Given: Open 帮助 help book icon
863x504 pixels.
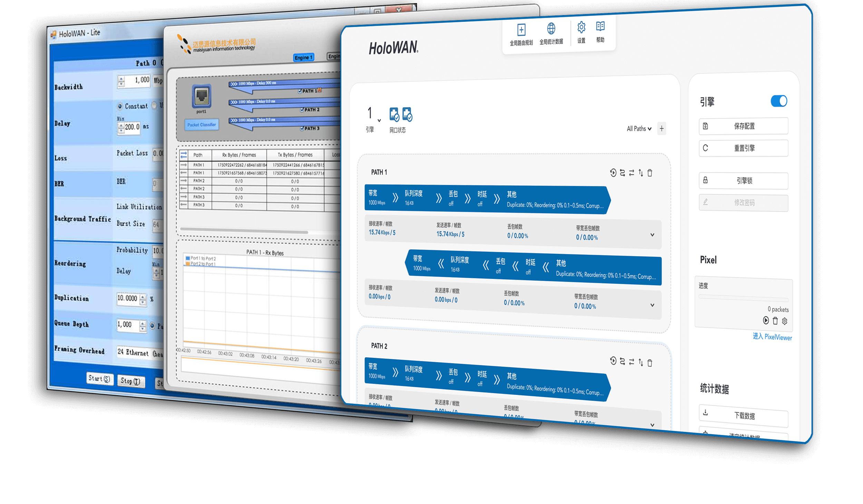Looking at the screenshot, I should [600, 26].
